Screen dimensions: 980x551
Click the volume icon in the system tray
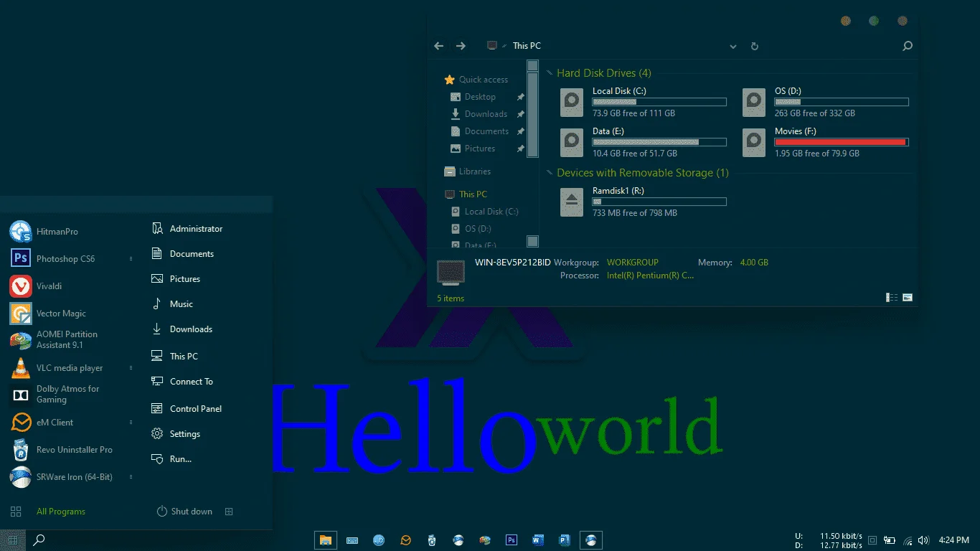[x=924, y=540]
